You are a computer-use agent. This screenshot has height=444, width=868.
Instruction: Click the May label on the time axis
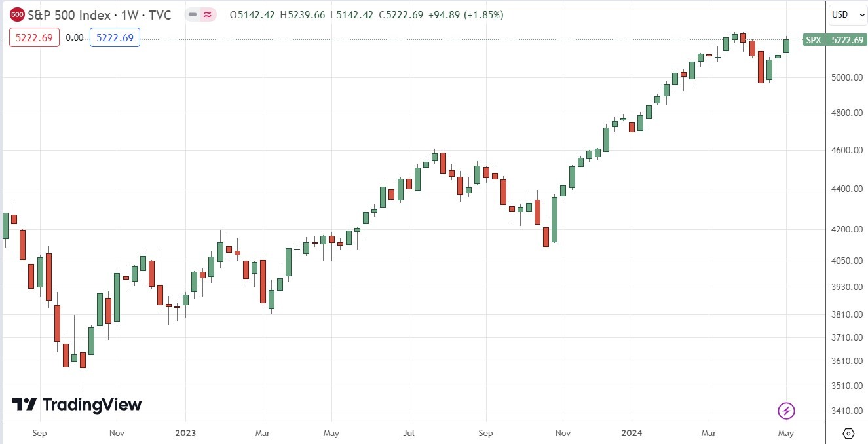(x=785, y=434)
